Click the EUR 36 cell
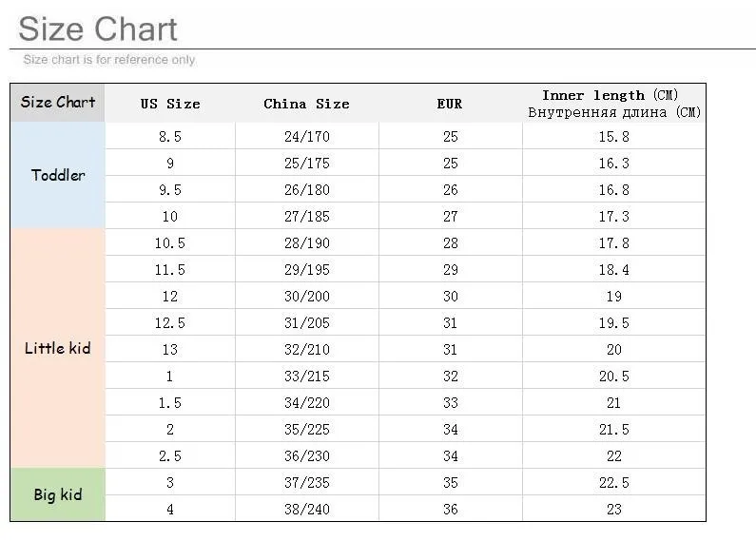Screen dimensions: 756x541 pos(450,509)
